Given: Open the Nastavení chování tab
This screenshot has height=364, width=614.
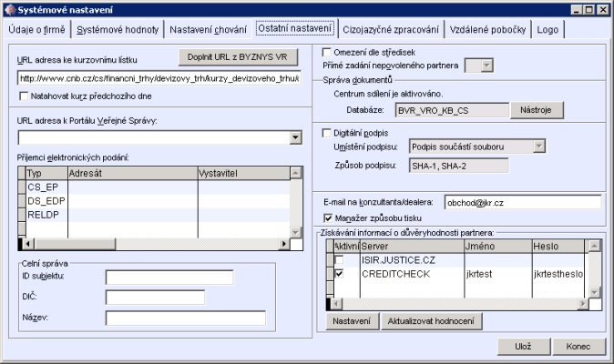Looking at the screenshot, I should 210,29.
